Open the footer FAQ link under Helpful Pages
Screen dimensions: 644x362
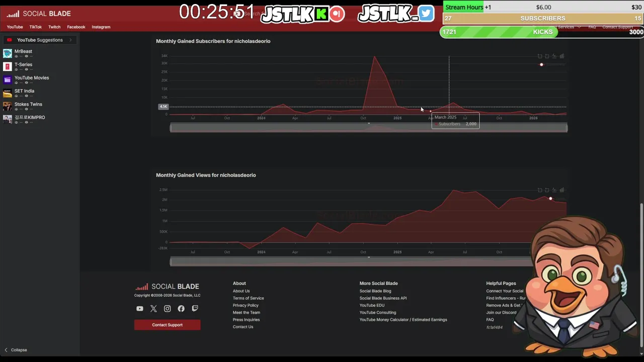(490, 320)
